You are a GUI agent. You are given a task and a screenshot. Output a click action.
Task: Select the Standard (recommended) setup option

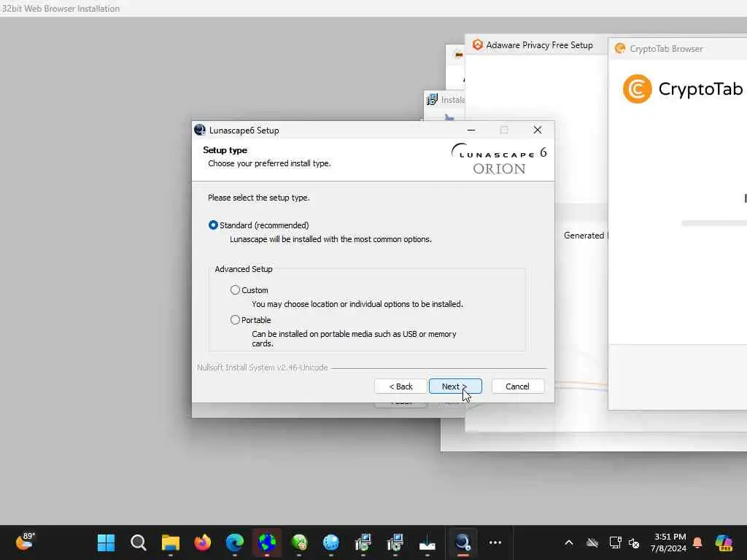pos(213,225)
